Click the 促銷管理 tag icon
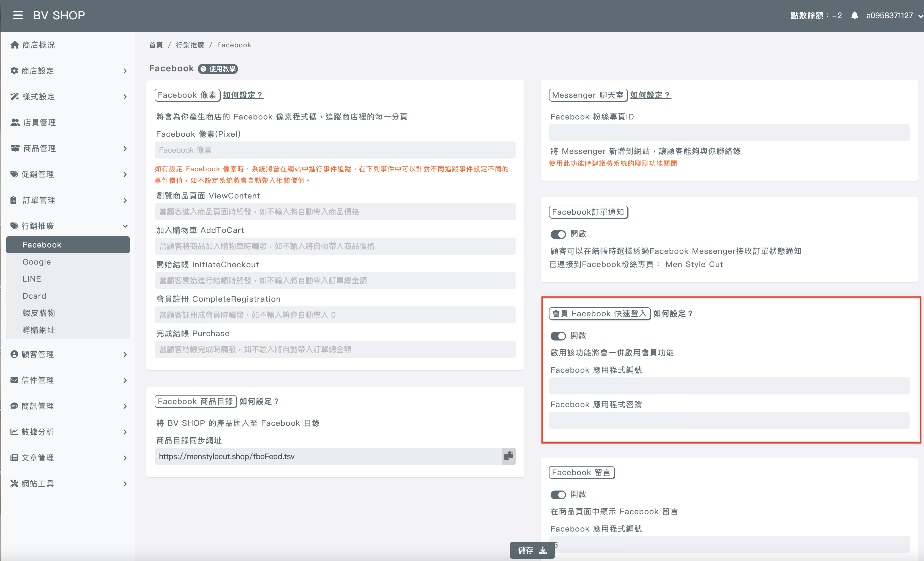The image size is (924, 561). 14,174
